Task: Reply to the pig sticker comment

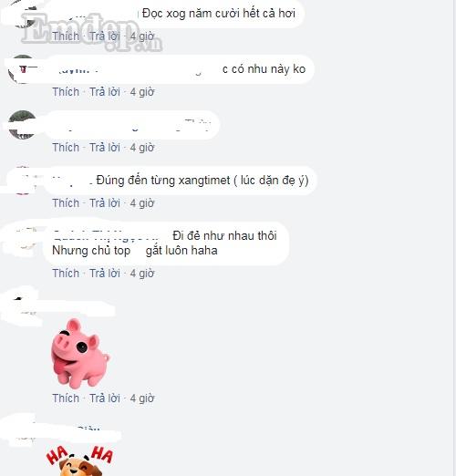Action: (105, 398)
